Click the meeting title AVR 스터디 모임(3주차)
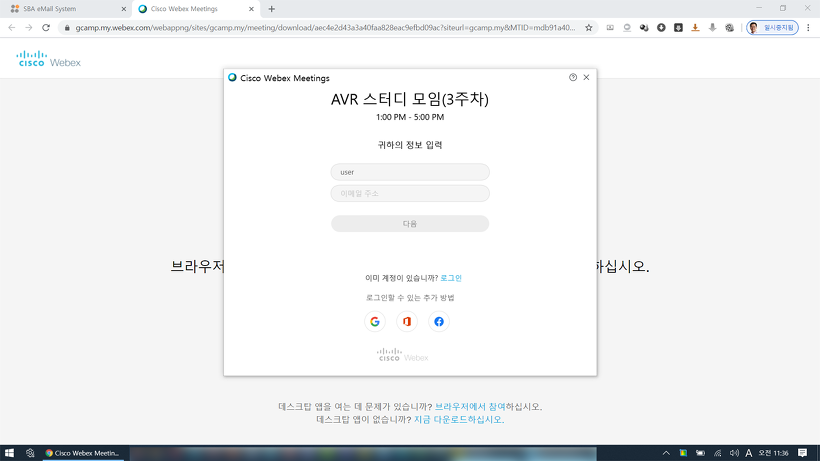Screen dimensions: 820x461 (410, 99)
